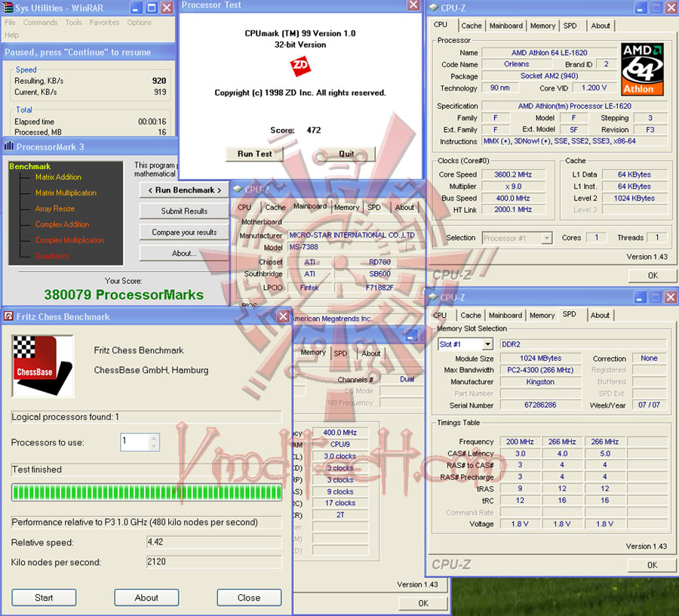This screenshot has height=616, width=679.
Task: Click the ZD logo in Processor Test window
Action: pyautogui.click(x=300, y=66)
